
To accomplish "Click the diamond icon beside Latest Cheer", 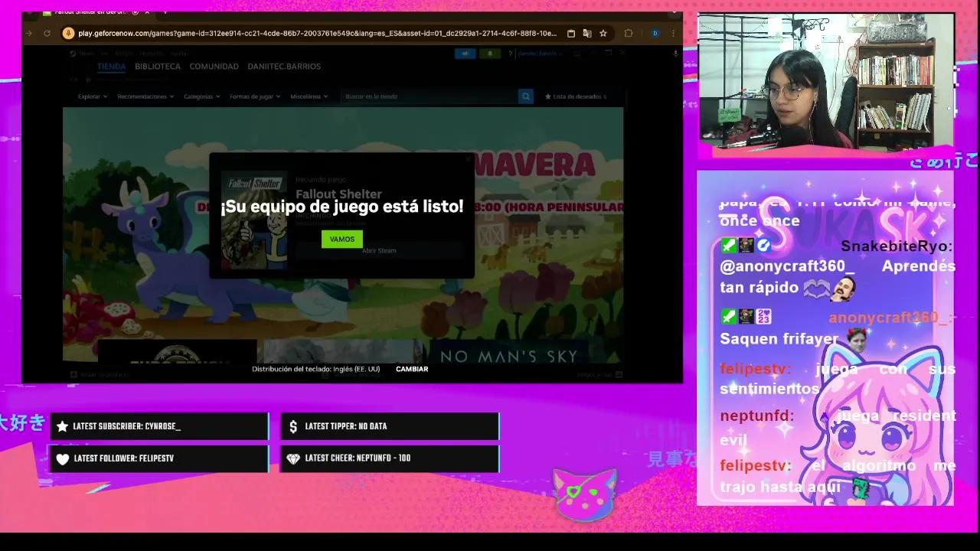I will tap(293, 459).
